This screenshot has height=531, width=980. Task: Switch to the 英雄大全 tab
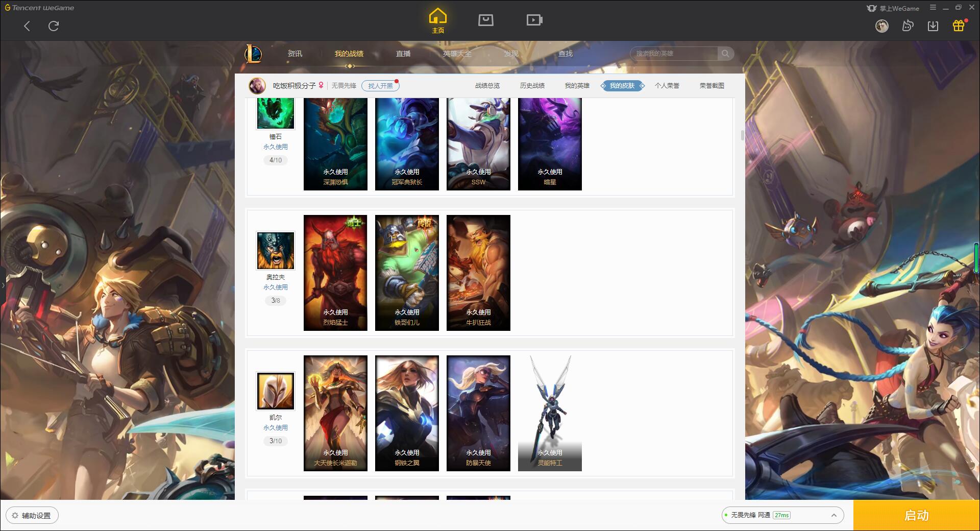click(457, 54)
